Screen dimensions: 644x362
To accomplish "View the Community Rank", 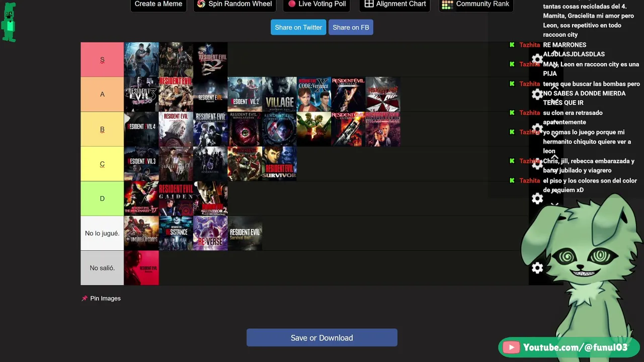I will tap(476, 4).
